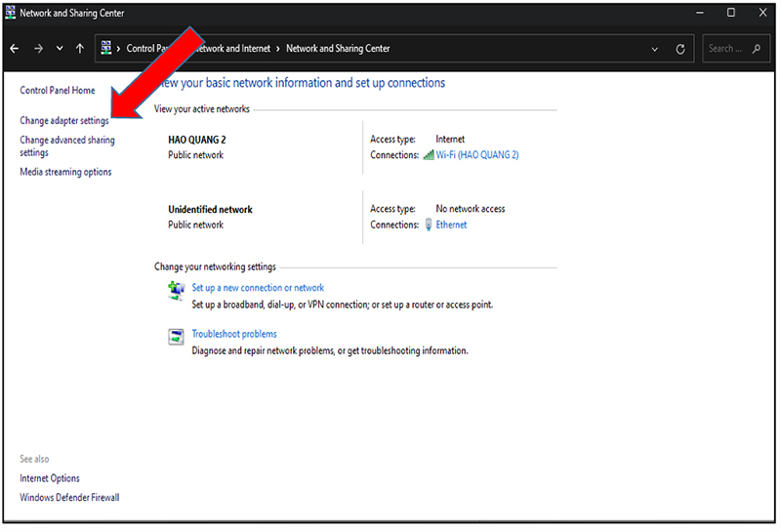The width and height of the screenshot is (781, 532).
Task: Expand chevron before Network and Sharing Center breadcrumb
Action: [278, 49]
